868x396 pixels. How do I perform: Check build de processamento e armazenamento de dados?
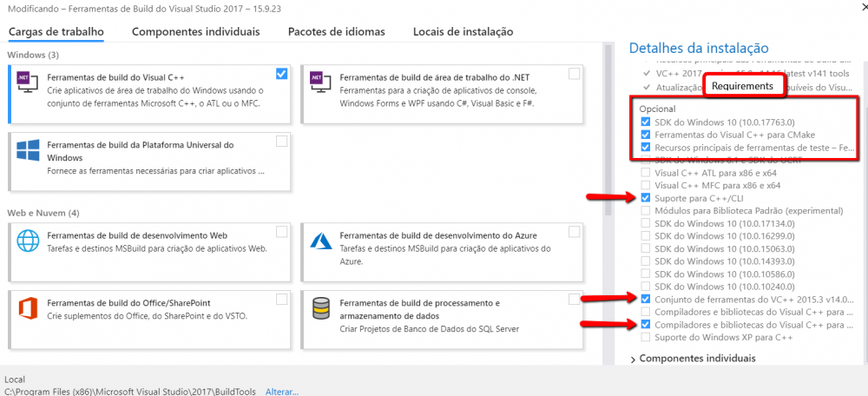click(x=574, y=299)
